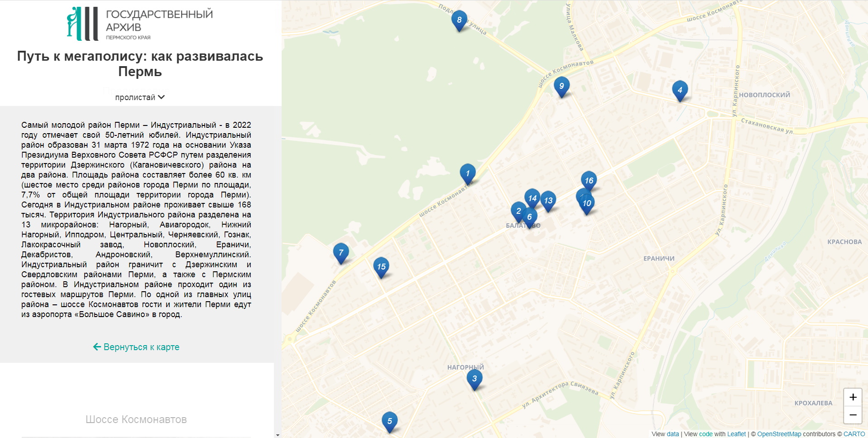Open map marker number 13
868x438 pixels.
click(x=548, y=200)
